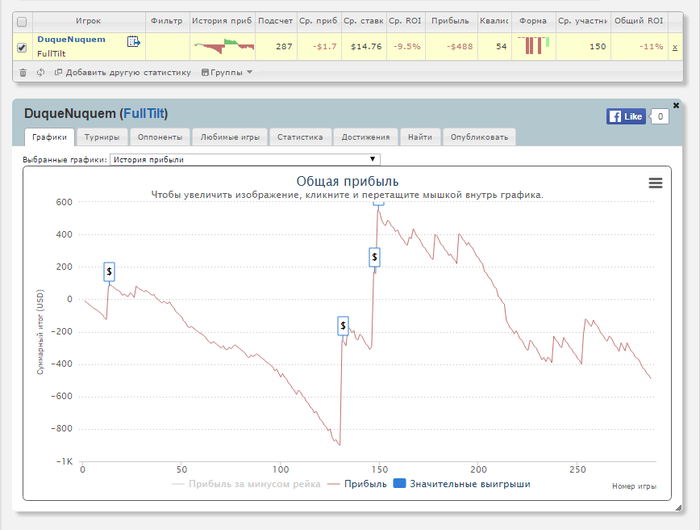Switch to the 'Графики' tab
700x530 pixels.
pyautogui.click(x=50, y=137)
